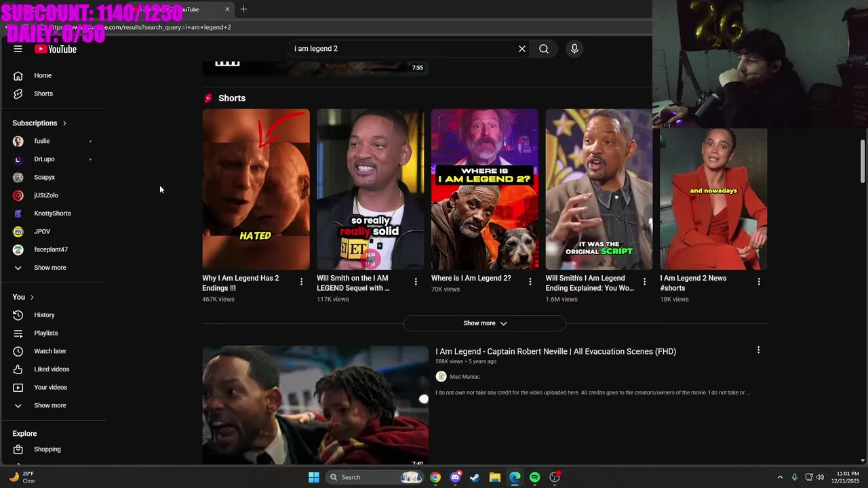Viewport: 868px width, 488px height.
Task: Start voice search with microphone icon
Action: coord(574,49)
